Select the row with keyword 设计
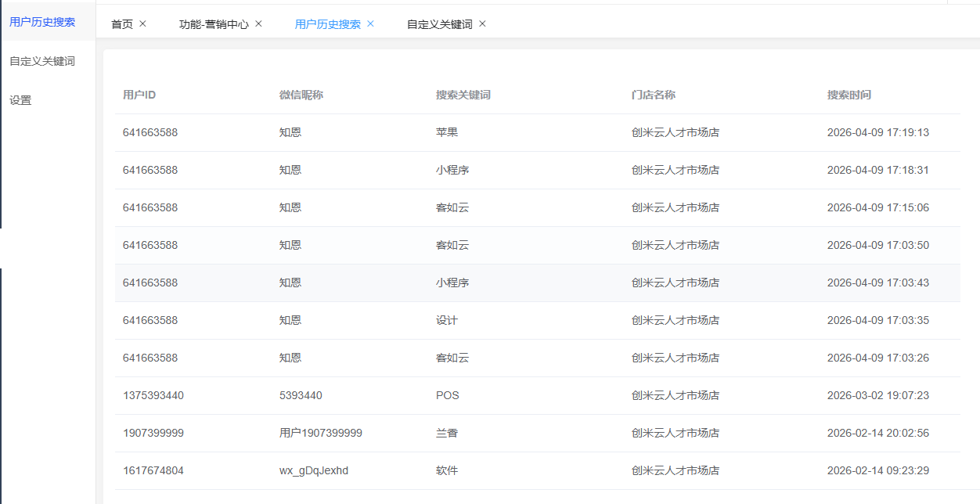980x504 pixels. 447,320
